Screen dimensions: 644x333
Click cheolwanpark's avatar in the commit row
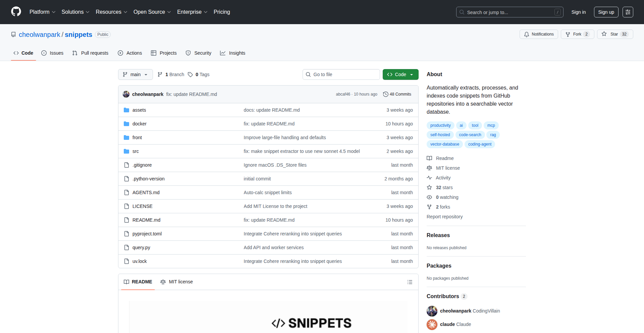pos(126,94)
